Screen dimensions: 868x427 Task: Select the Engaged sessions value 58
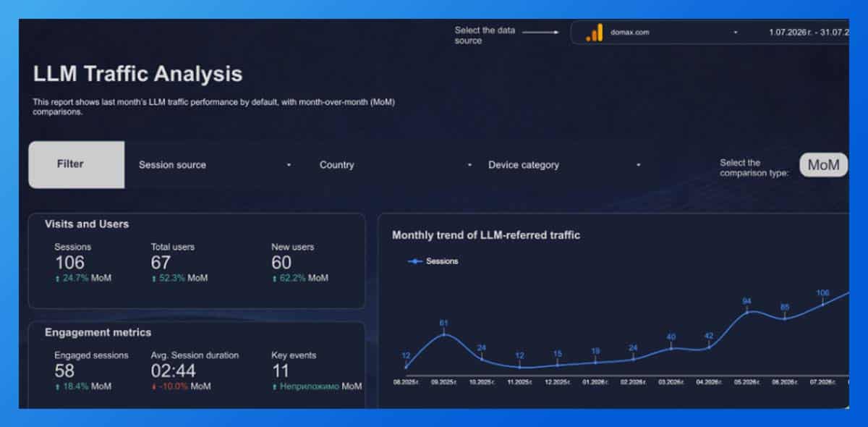[x=64, y=371]
